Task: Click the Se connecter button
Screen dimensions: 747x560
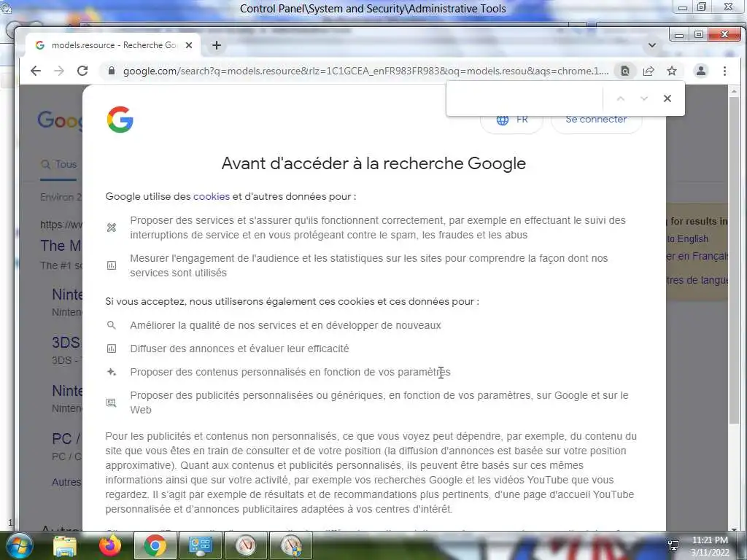Action: [596, 120]
